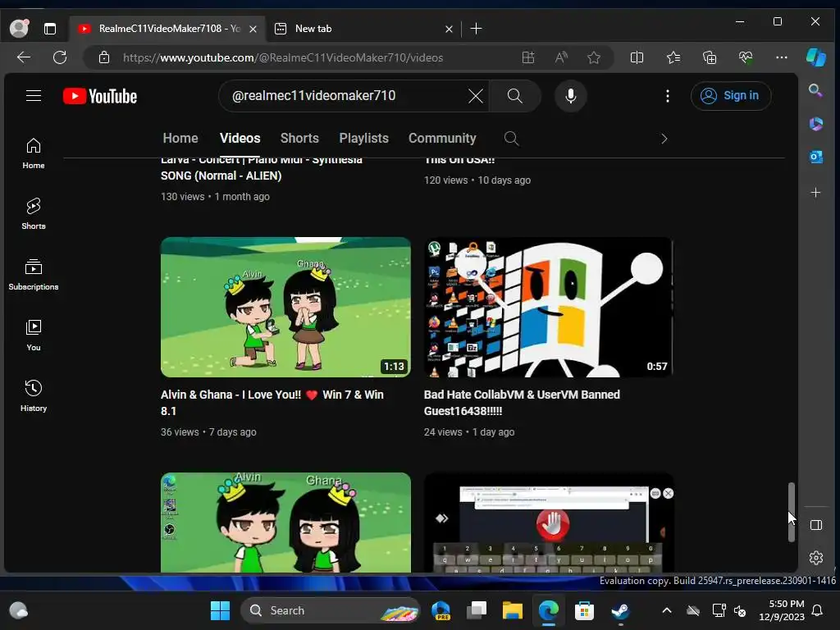Screen dimensions: 840x630
Task: Toggle the Edge sidebar visibility button
Action: click(816, 525)
